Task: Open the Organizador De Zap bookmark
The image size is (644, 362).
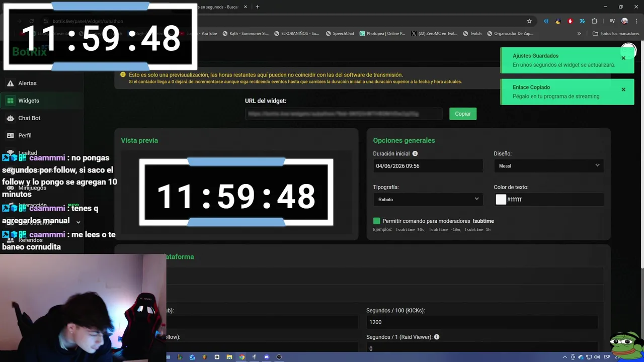Action: pyautogui.click(x=510, y=34)
